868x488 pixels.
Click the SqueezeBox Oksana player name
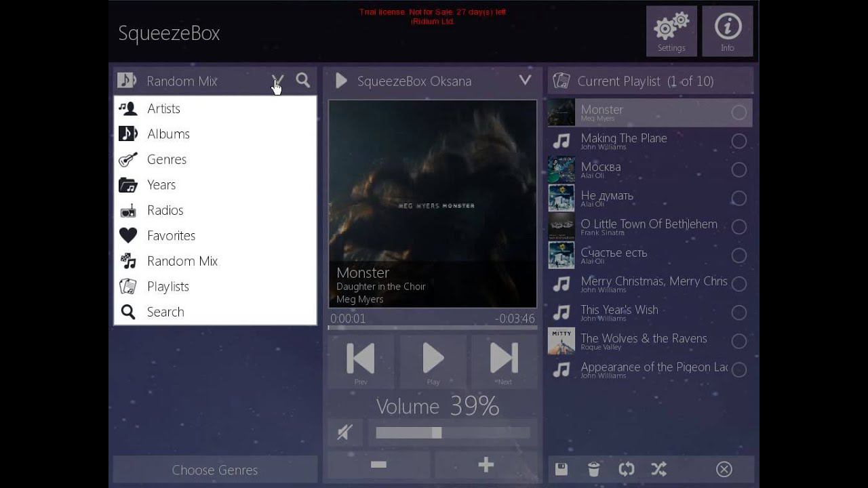pos(414,81)
